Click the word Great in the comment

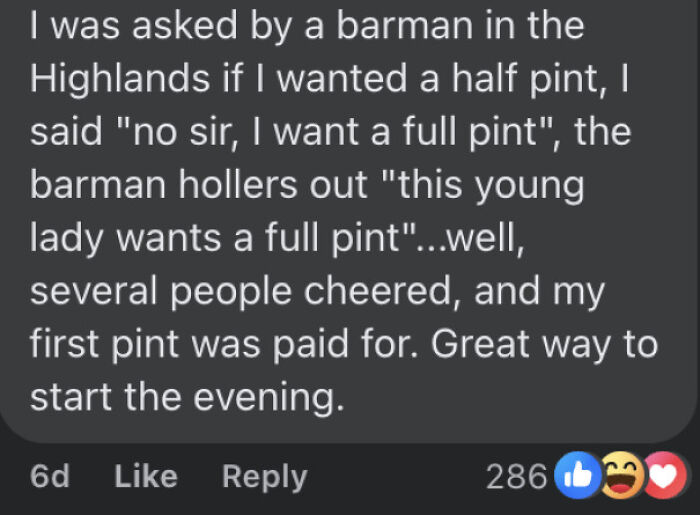pos(480,344)
